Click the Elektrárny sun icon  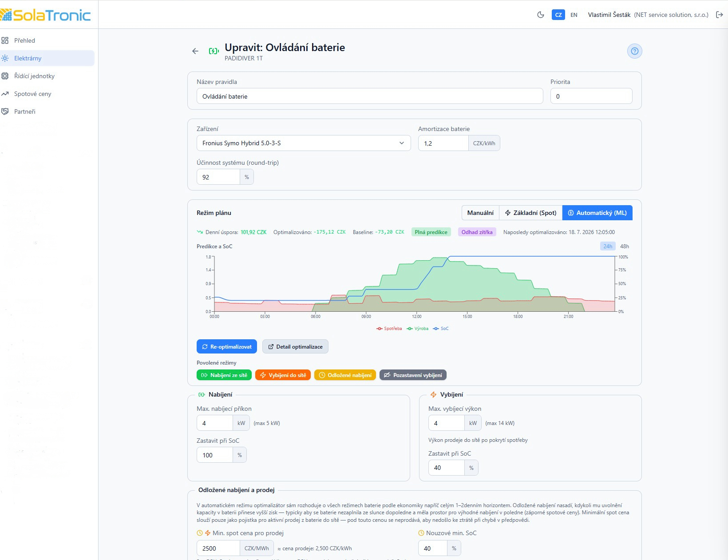pyautogui.click(x=5, y=58)
